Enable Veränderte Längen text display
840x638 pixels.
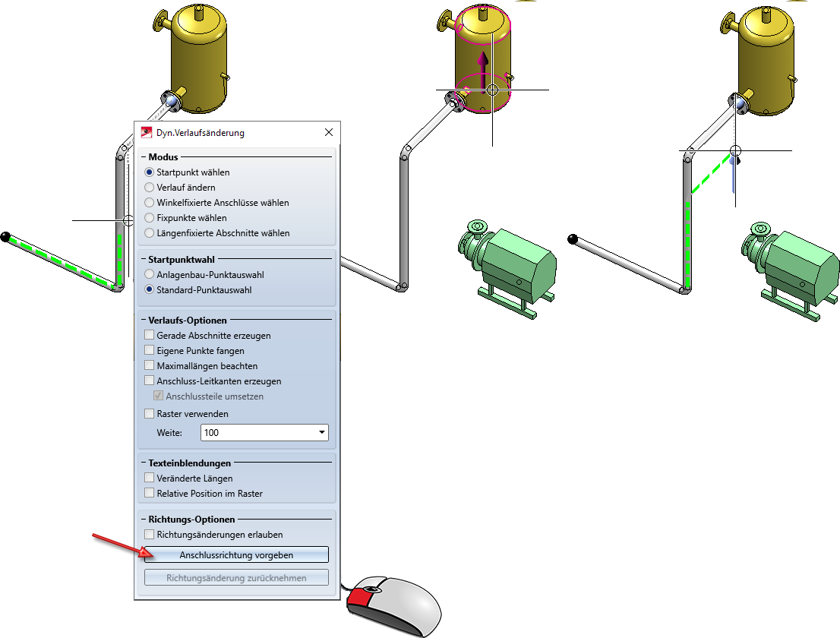pyautogui.click(x=150, y=478)
